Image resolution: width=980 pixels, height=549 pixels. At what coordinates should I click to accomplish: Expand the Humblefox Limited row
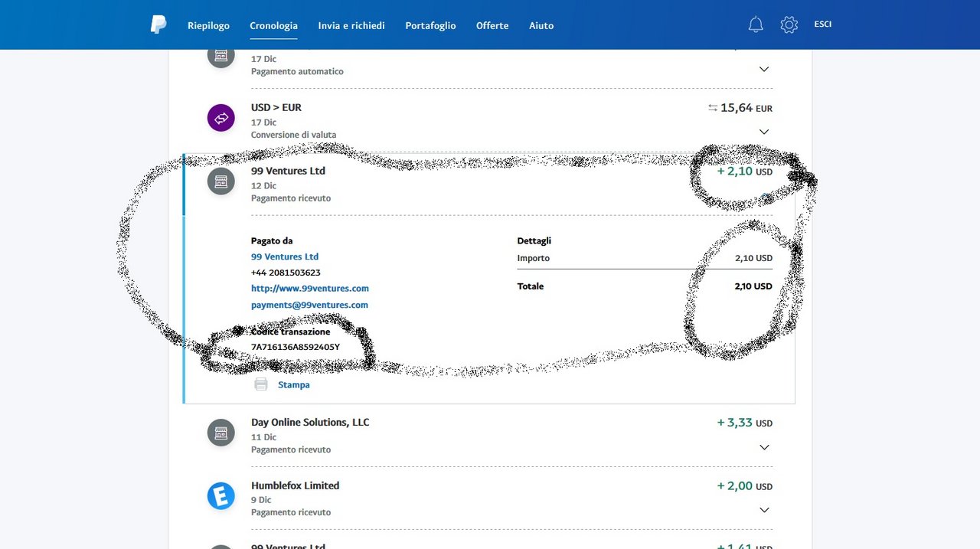763,510
